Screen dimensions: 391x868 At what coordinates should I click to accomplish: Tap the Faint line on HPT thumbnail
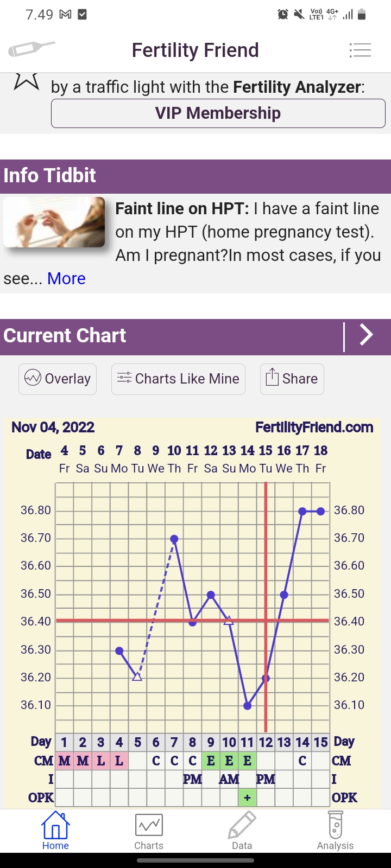coord(54,222)
